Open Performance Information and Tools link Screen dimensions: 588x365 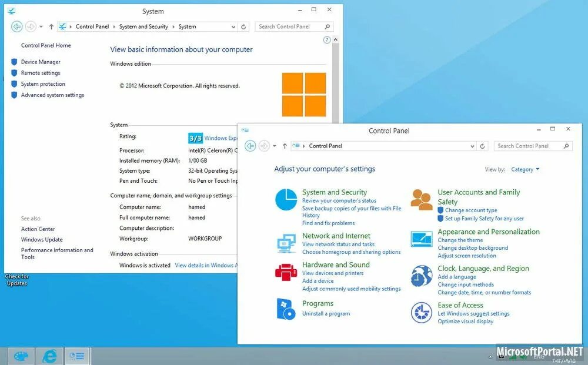click(x=57, y=253)
